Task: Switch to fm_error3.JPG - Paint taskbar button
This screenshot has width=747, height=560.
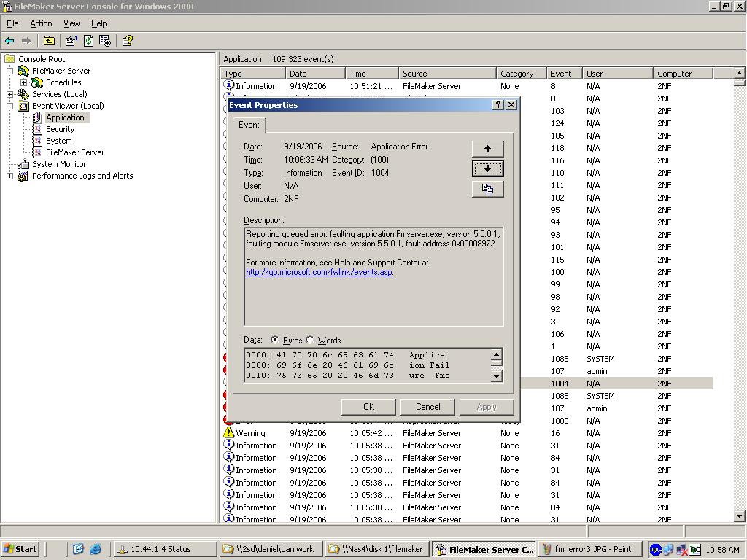Action: [x=589, y=549]
